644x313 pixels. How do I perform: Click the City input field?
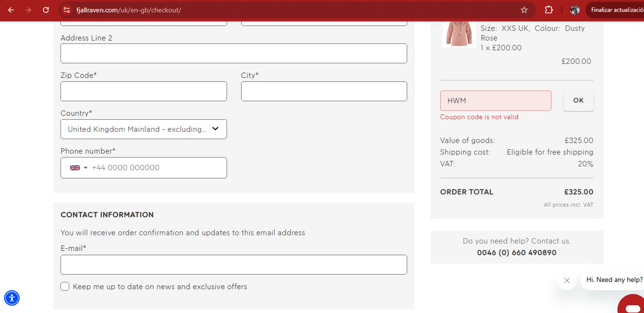tap(324, 91)
